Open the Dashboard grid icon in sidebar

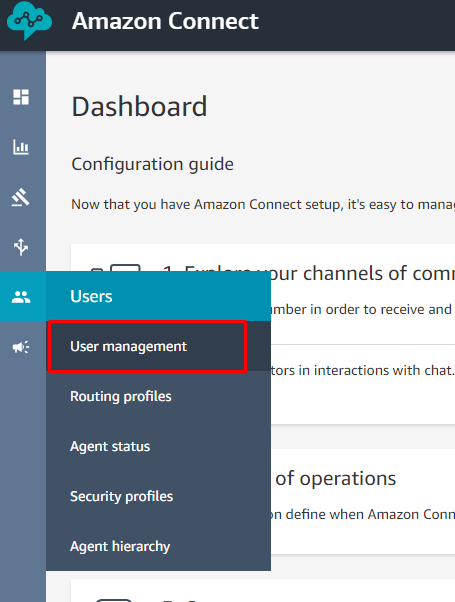pyautogui.click(x=21, y=97)
